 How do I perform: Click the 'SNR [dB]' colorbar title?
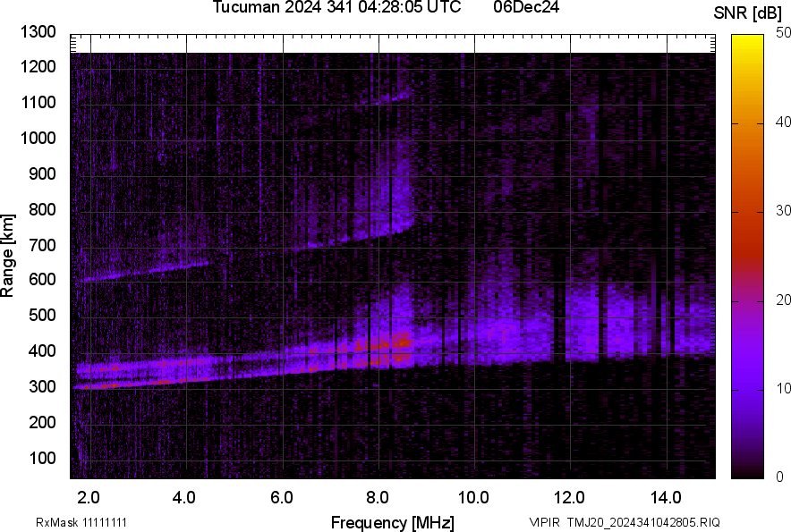pyautogui.click(x=747, y=13)
